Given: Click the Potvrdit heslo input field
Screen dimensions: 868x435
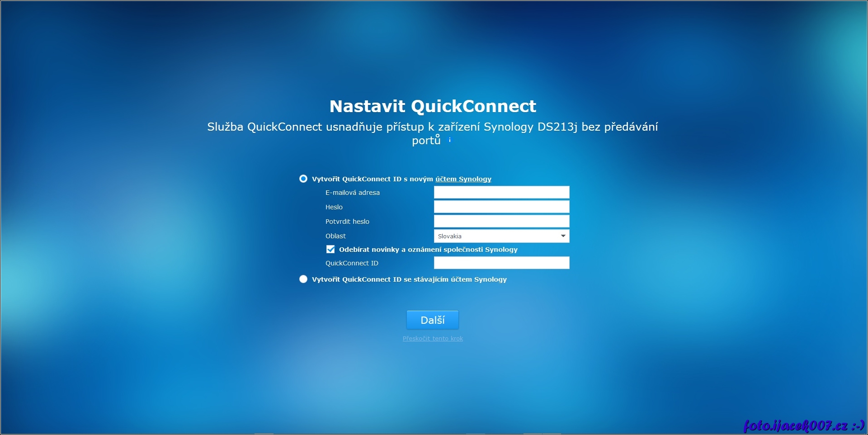Looking at the screenshot, I should [x=501, y=222].
